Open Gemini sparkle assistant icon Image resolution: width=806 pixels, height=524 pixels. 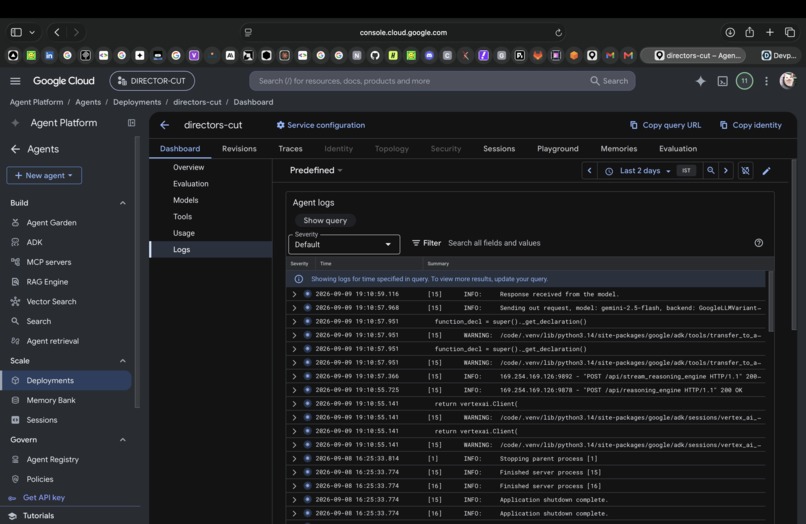coord(700,81)
